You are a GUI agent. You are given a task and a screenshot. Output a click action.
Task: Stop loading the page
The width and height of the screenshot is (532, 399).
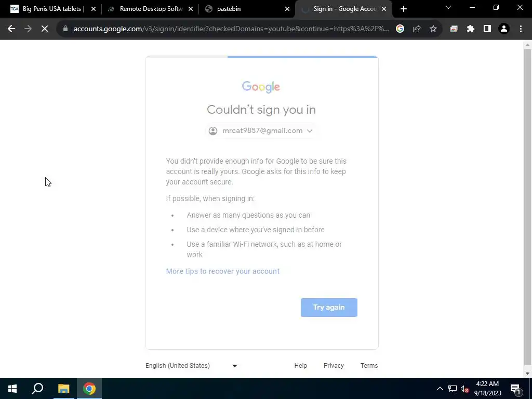click(x=45, y=29)
